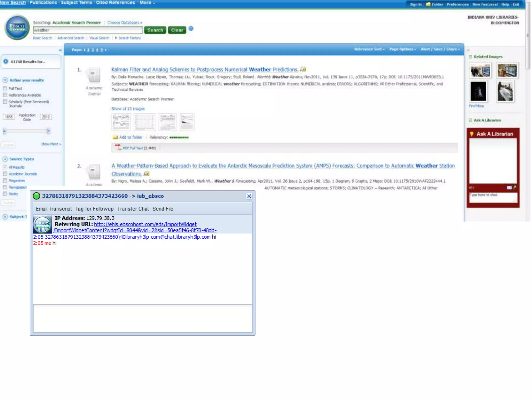Tick the Academic Journals source type

coord(5,174)
